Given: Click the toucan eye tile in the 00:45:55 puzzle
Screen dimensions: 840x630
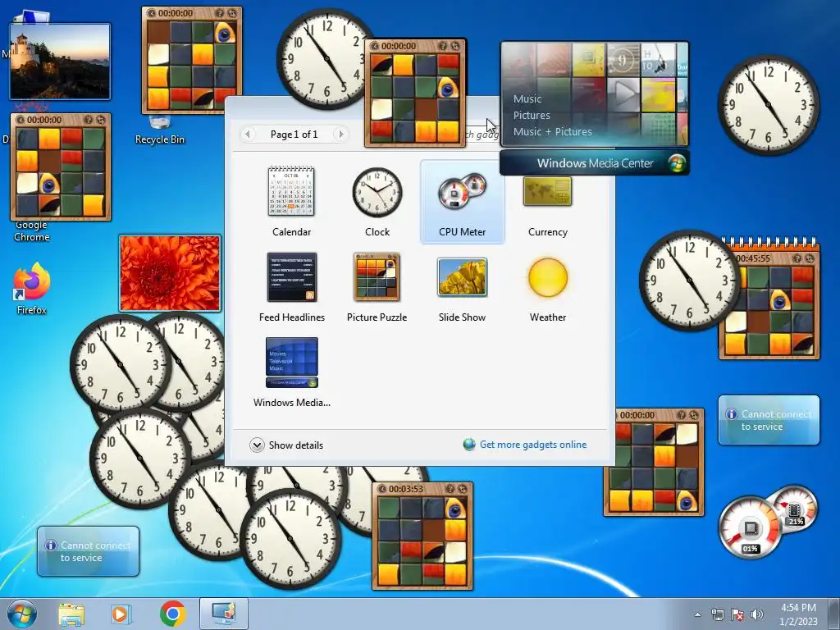Looking at the screenshot, I should [x=780, y=300].
